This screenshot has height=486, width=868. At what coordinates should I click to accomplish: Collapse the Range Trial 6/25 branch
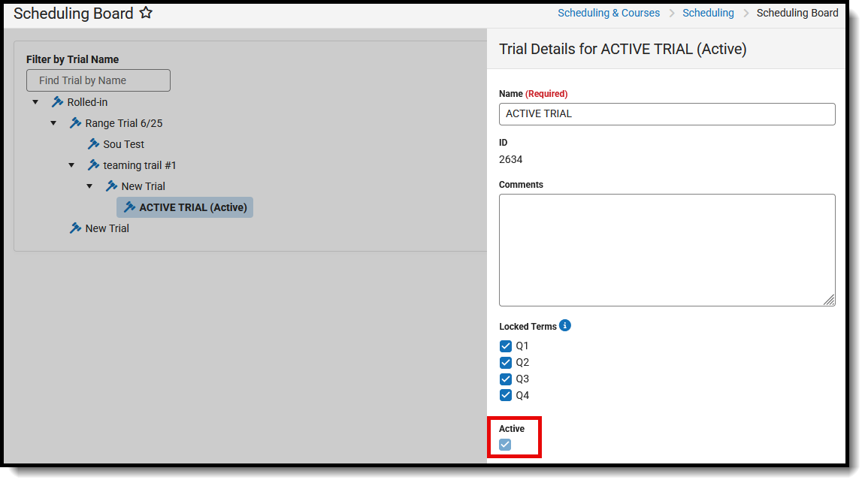pyautogui.click(x=53, y=122)
